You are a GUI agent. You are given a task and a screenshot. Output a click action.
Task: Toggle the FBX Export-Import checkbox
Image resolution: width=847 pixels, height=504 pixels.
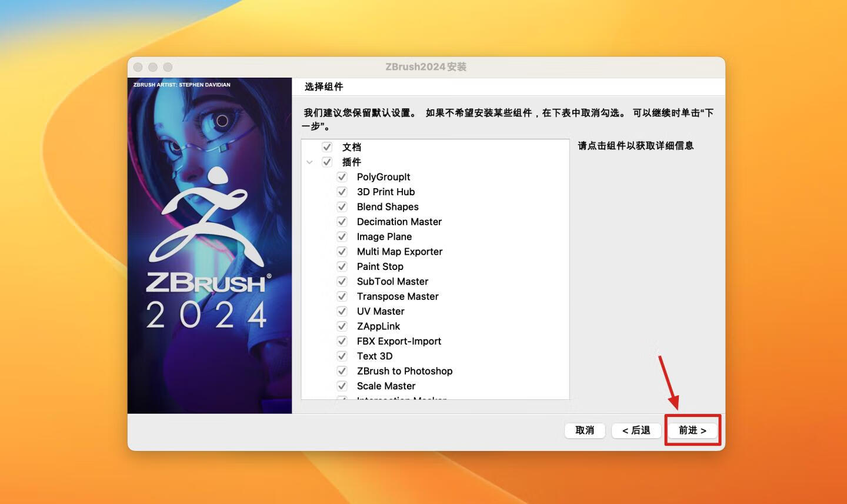click(x=342, y=341)
